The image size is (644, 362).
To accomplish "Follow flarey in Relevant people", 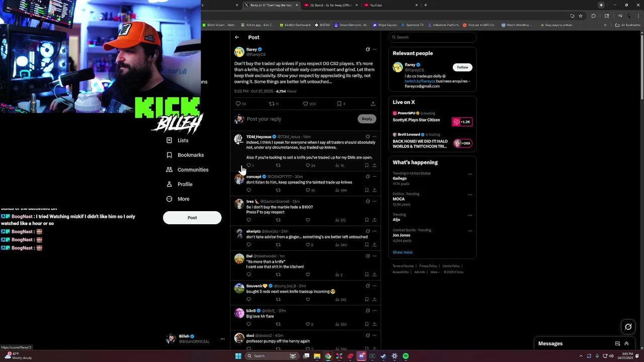I will pyautogui.click(x=462, y=67).
